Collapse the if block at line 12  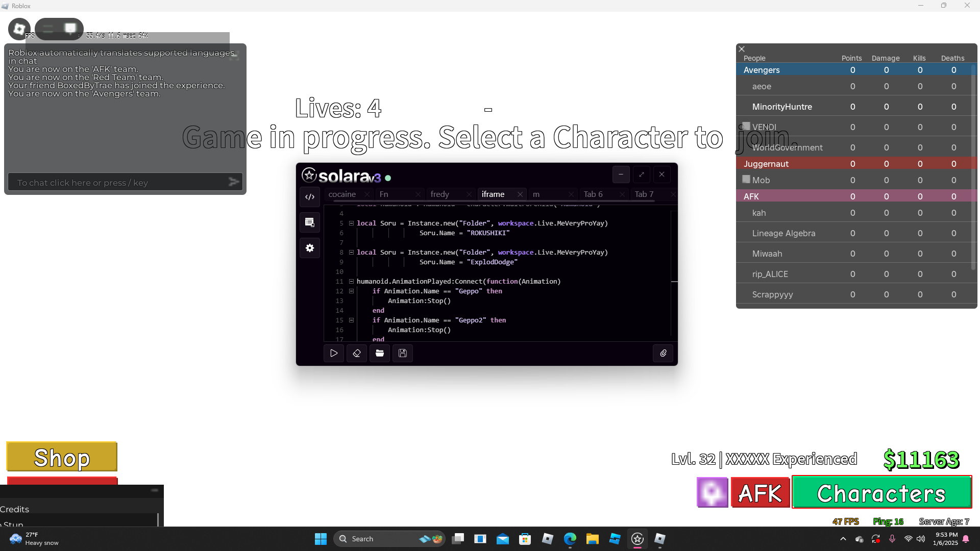click(x=351, y=291)
